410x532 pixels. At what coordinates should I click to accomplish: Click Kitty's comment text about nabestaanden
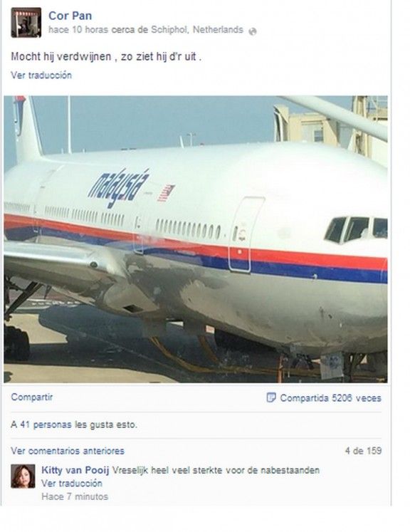coord(216,470)
